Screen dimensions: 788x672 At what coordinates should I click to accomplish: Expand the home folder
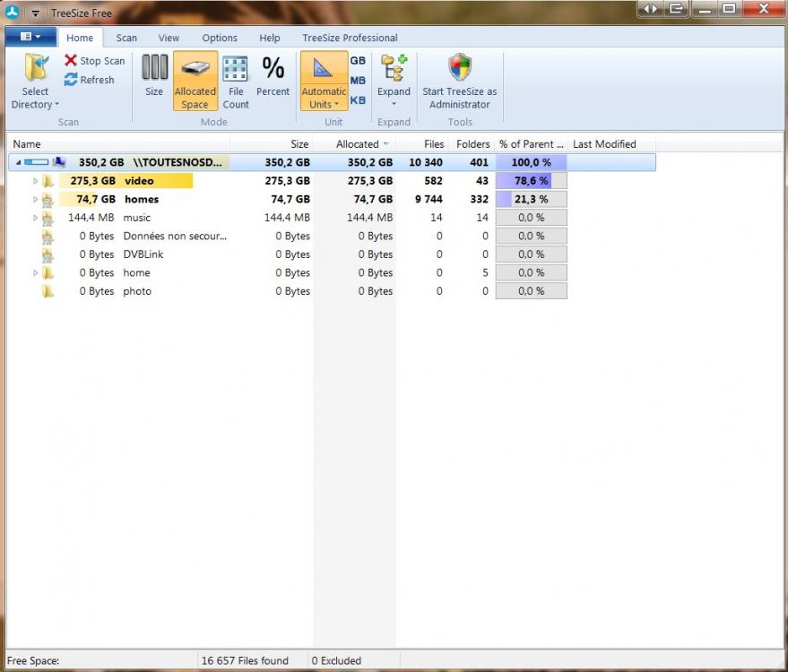click(x=35, y=273)
